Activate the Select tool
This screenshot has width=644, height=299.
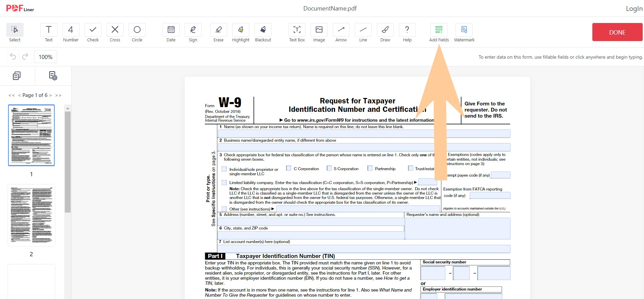(x=15, y=33)
